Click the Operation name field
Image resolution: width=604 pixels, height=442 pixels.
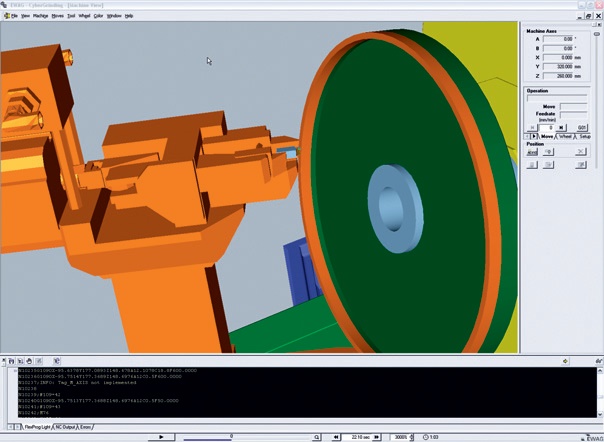(x=557, y=98)
